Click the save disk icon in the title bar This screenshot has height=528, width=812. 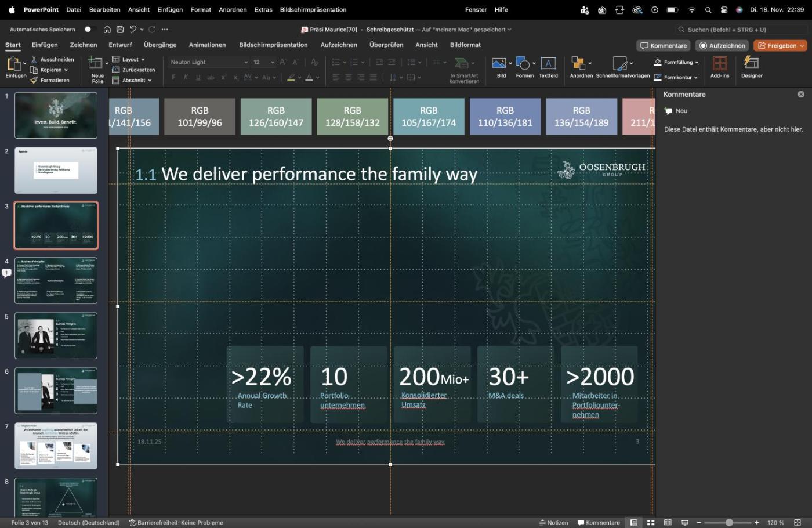click(120, 30)
